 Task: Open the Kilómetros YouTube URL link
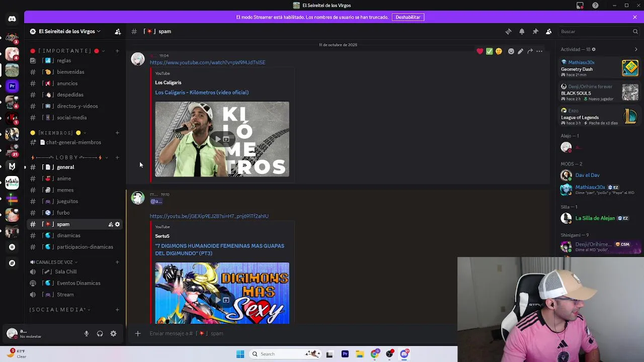click(207, 62)
